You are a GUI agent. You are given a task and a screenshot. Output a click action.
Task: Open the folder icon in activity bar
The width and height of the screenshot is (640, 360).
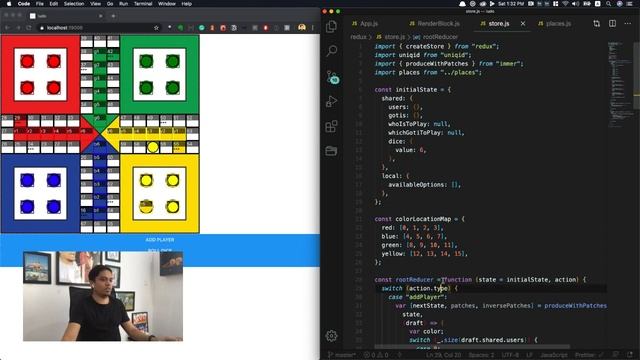(x=331, y=151)
